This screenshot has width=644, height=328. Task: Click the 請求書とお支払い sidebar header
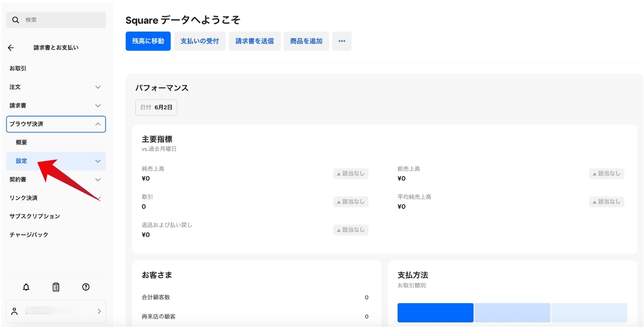[x=56, y=48]
